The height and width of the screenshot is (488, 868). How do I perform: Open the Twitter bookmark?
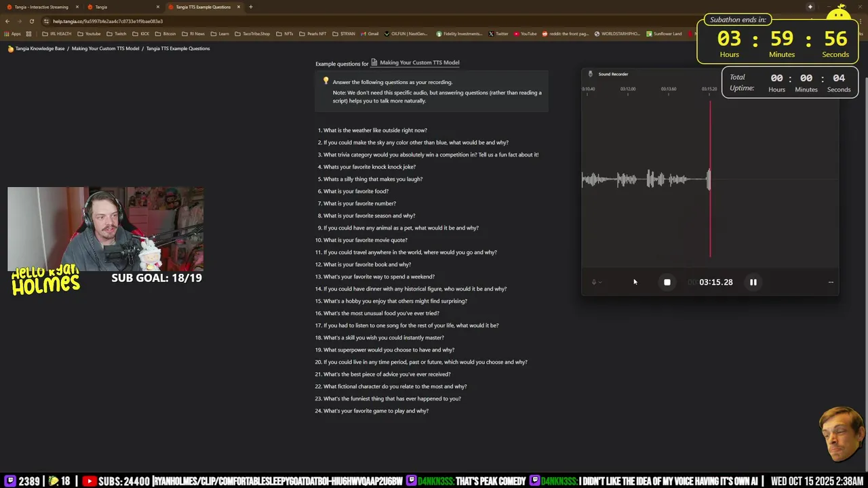pyautogui.click(x=498, y=34)
